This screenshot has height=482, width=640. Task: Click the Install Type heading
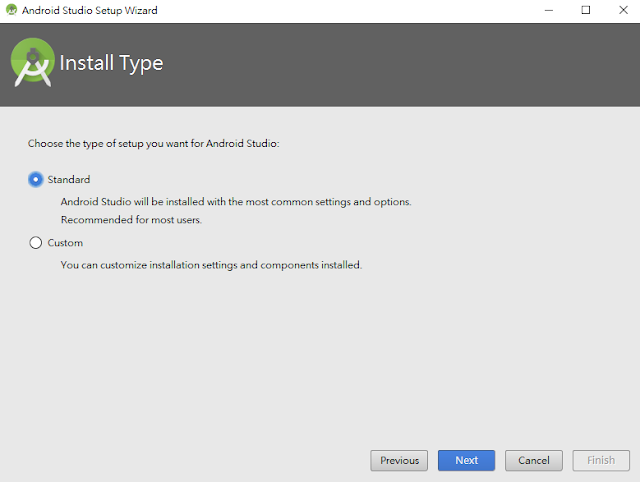[111, 63]
